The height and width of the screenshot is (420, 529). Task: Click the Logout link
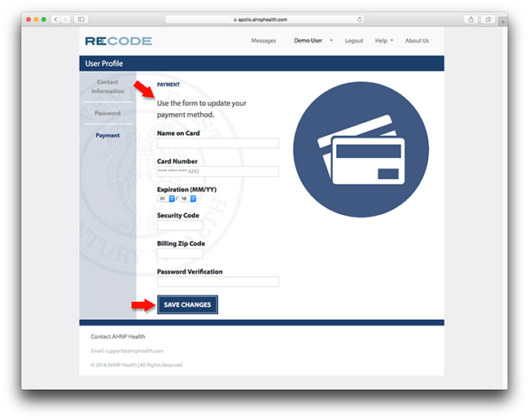coord(354,41)
